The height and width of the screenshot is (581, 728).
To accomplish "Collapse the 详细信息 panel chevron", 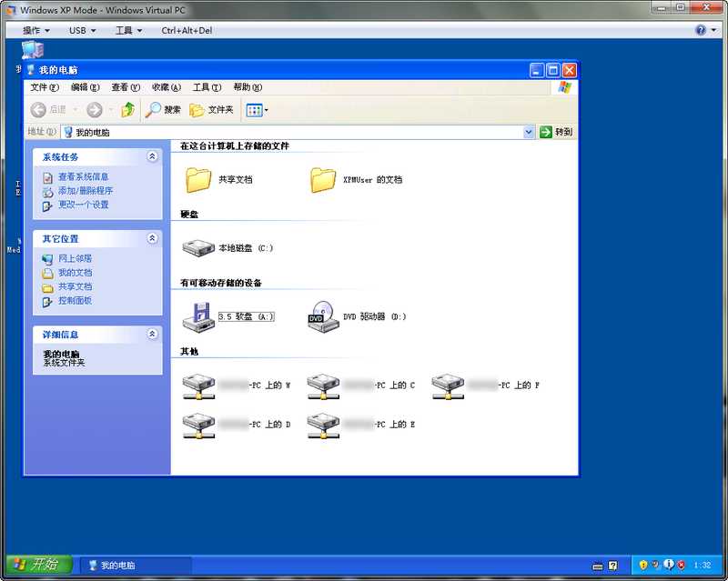I will click(152, 334).
